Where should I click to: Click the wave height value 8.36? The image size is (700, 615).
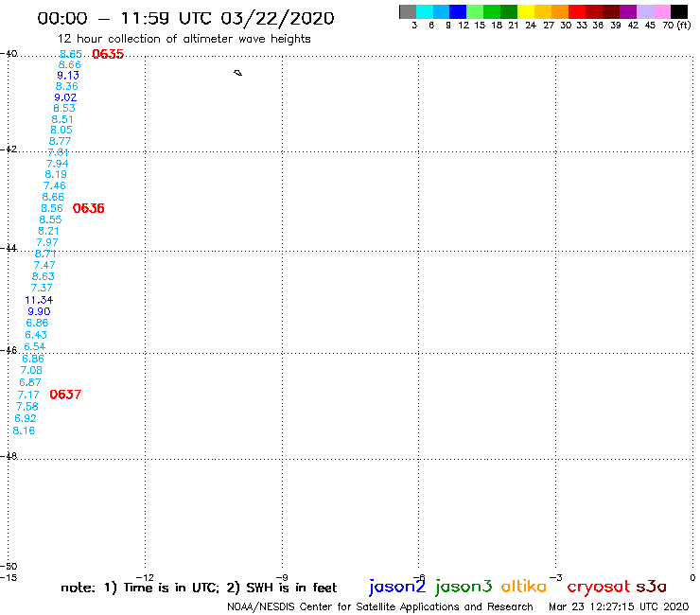point(66,86)
